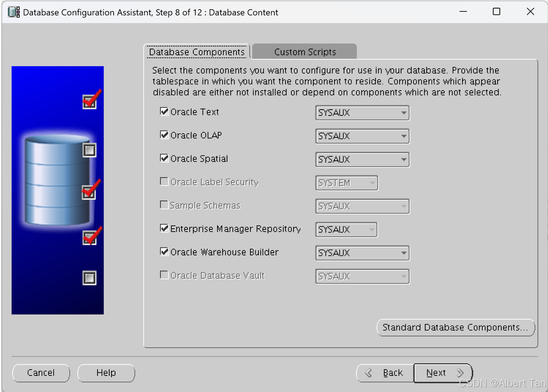This screenshot has height=392, width=548.
Task: Switch to the Custom Scripts tab
Action: coord(305,52)
